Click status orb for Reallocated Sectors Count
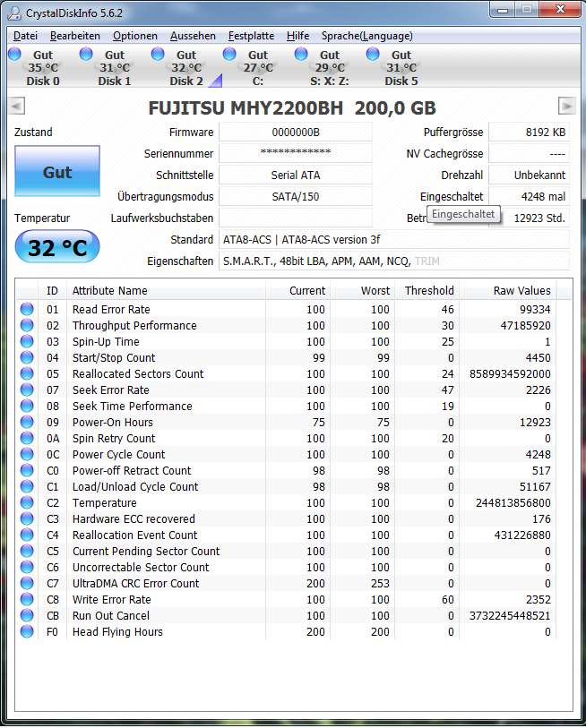Screen dimensions: 586x728 pos(27,373)
